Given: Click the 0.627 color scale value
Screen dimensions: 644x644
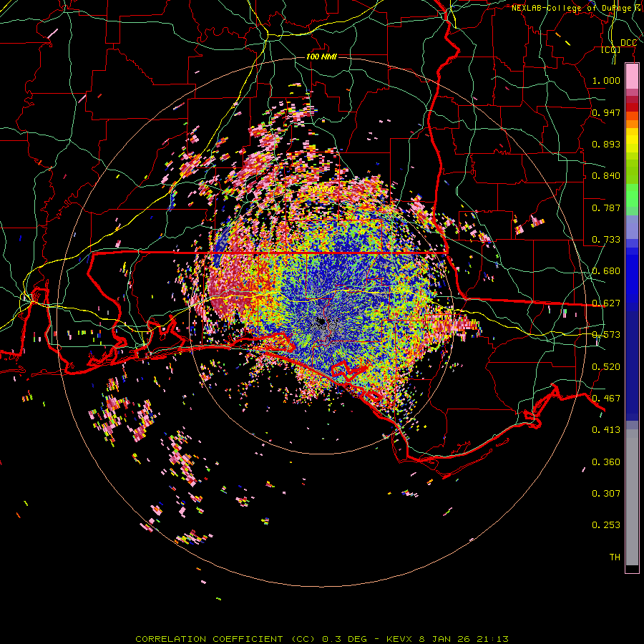Looking at the screenshot, I should coord(606,303).
